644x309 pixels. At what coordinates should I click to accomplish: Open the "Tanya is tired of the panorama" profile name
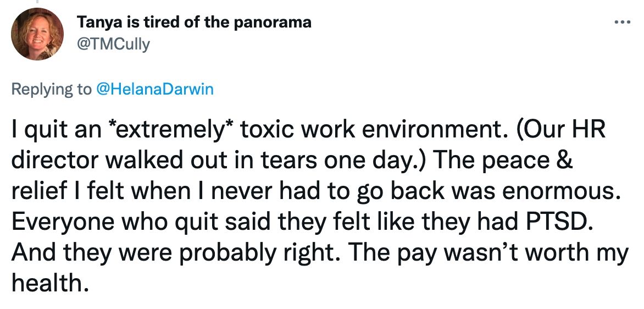click(194, 22)
